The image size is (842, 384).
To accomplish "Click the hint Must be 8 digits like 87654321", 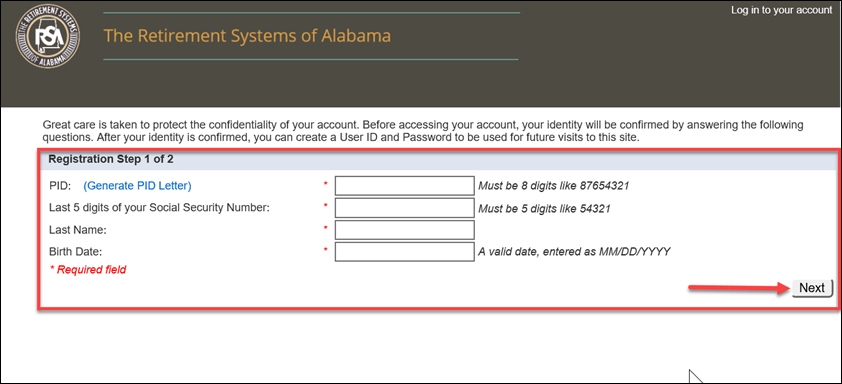I will 554,186.
